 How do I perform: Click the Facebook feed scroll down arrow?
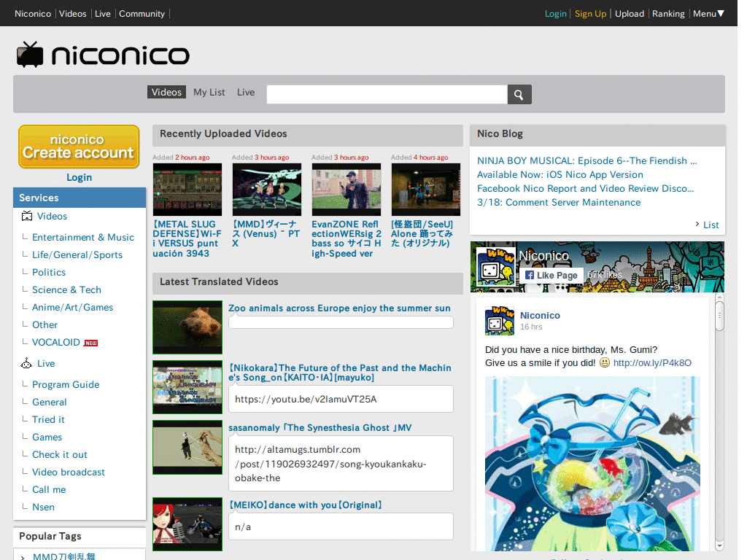pyautogui.click(x=720, y=546)
